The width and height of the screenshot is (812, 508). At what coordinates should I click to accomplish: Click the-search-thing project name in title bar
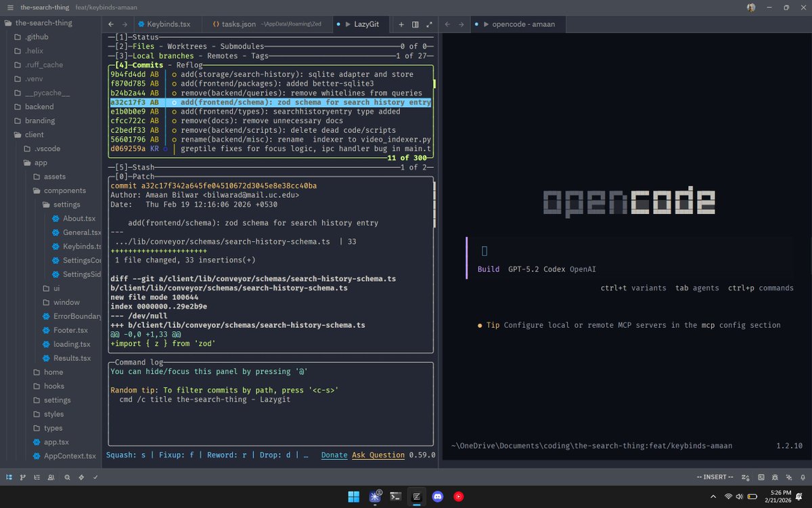point(45,7)
